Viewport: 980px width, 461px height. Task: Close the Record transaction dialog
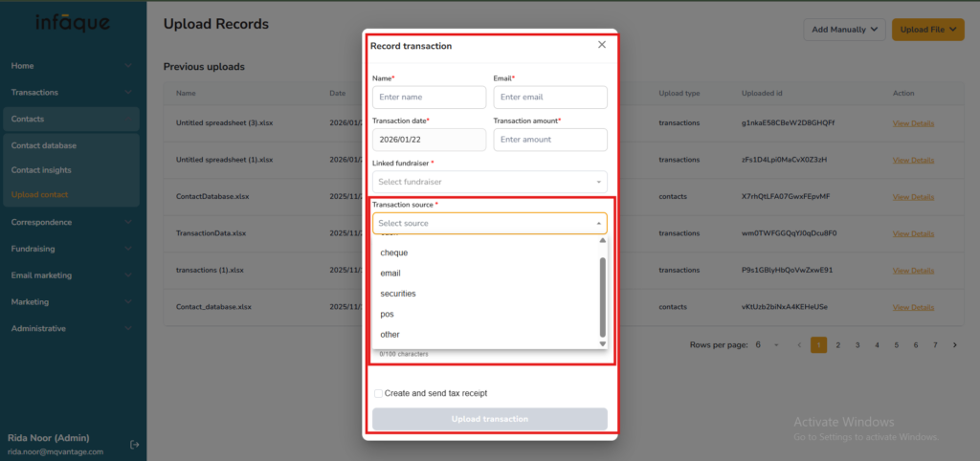tap(601, 45)
